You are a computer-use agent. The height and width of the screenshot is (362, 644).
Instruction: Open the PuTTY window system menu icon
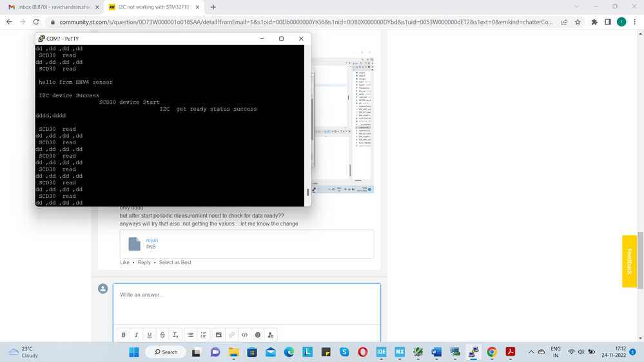[41, 39]
